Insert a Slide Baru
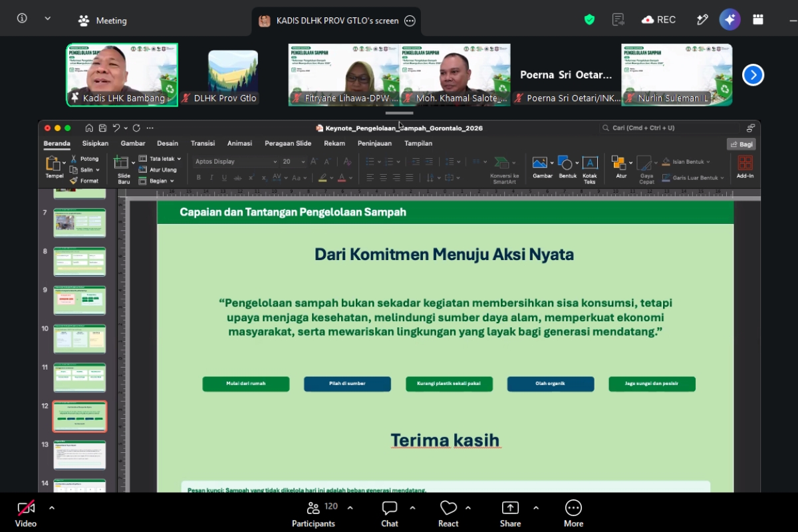 (x=124, y=170)
